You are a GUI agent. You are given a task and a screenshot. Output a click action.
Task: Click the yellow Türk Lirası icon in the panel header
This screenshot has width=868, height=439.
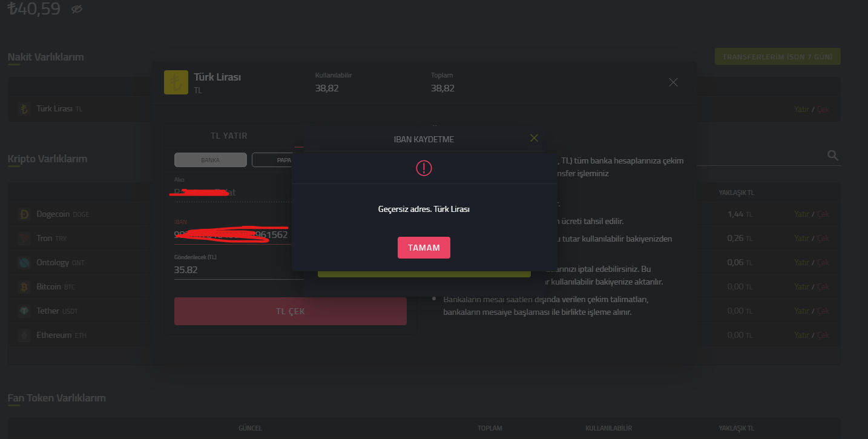[176, 82]
